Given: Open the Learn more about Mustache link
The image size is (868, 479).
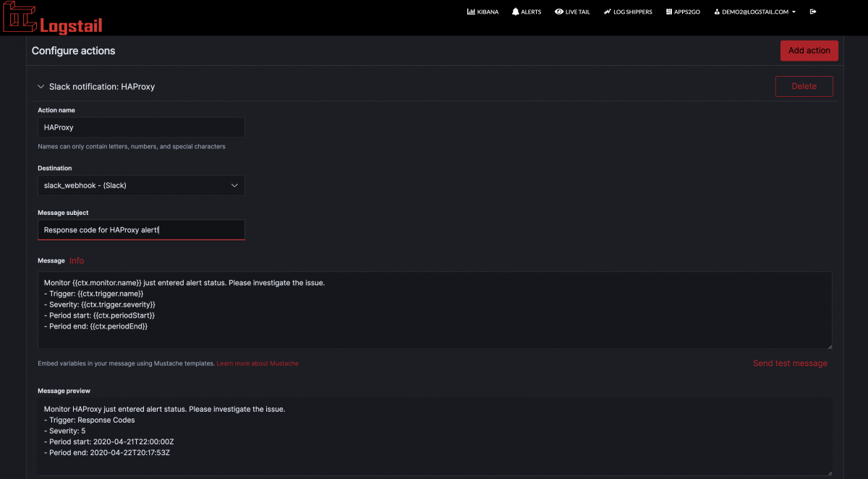Looking at the screenshot, I should pyautogui.click(x=258, y=363).
